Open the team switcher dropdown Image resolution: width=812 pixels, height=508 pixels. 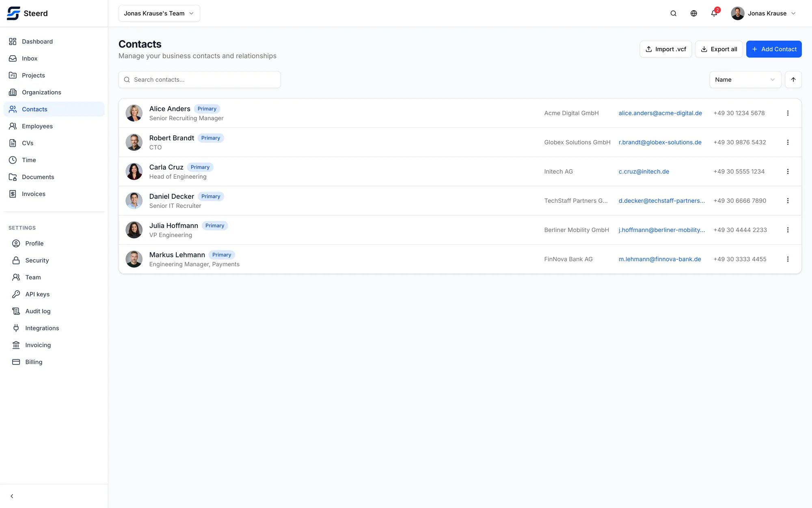pos(159,13)
